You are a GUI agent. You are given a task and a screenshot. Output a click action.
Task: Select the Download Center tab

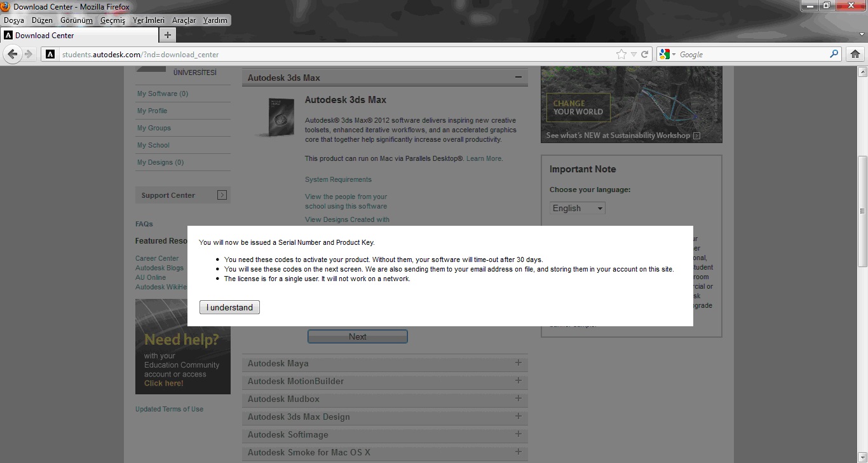click(x=78, y=35)
